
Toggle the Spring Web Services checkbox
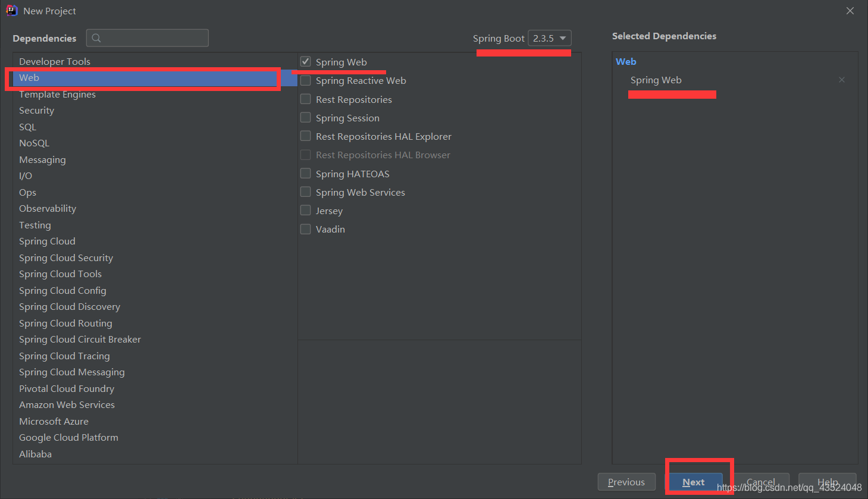pyautogui.click(x=306, y=192)
